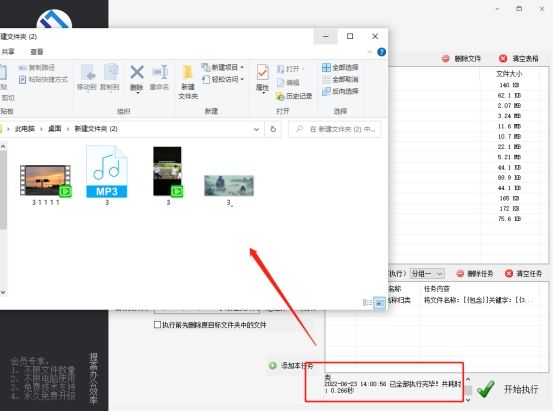The image size is (553, 412).
Task: Create a new folder with 新建文件夹 icon
Action: [x=188, y=73]
